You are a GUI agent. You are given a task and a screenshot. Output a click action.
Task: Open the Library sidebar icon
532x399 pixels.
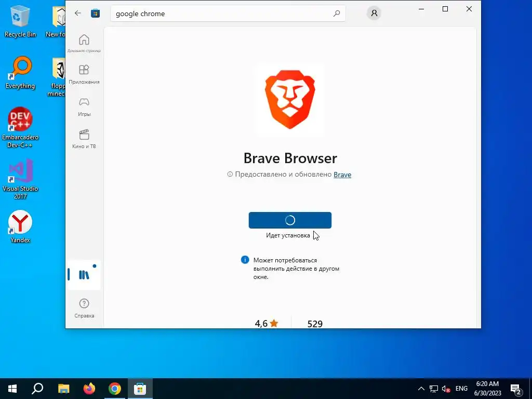(x=84, y=275)
